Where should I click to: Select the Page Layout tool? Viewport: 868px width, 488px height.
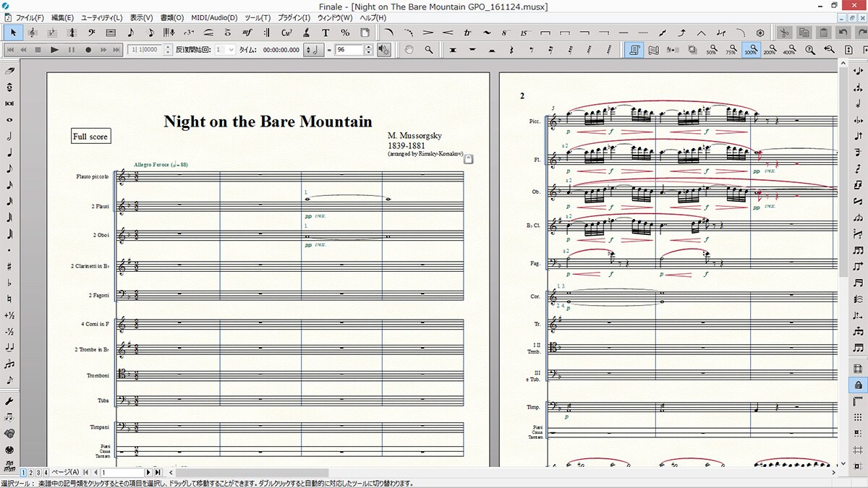pyautogui.click(x=365, y=33)
